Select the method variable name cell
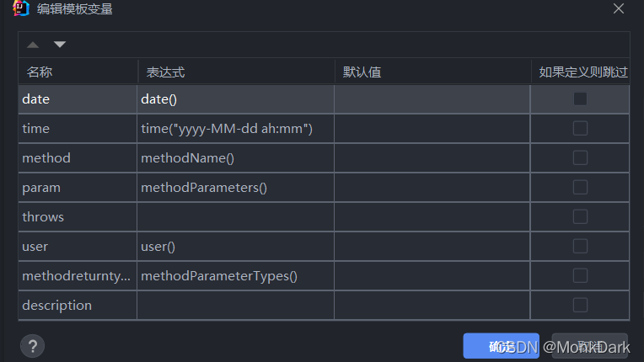The image size is (644, 362). (x=78, y=158)
